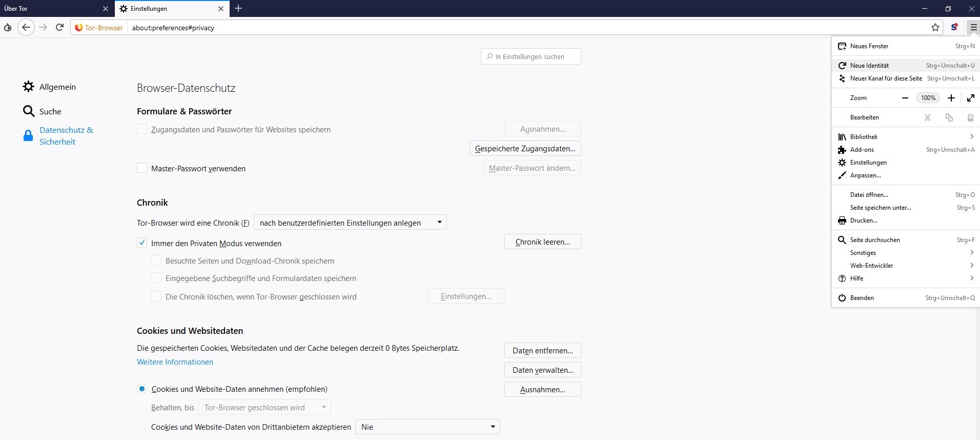
Task: Click the Tor onion icon in toolbar
Action: pos(8,27)
